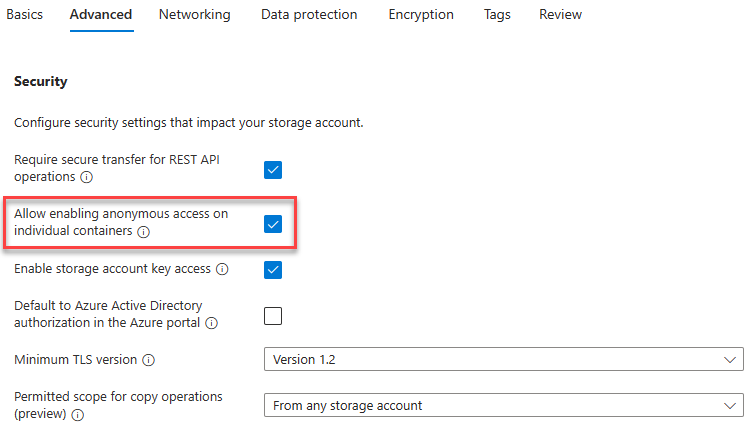Go to the Data protection tab
The width and height of the screenshot is (752, 425).
309,15
